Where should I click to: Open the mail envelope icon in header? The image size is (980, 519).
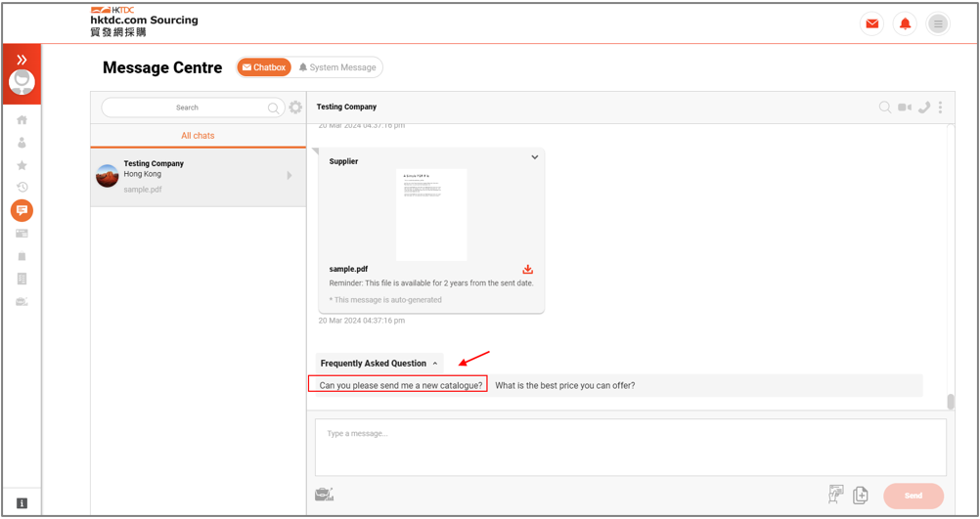[871, 24]
